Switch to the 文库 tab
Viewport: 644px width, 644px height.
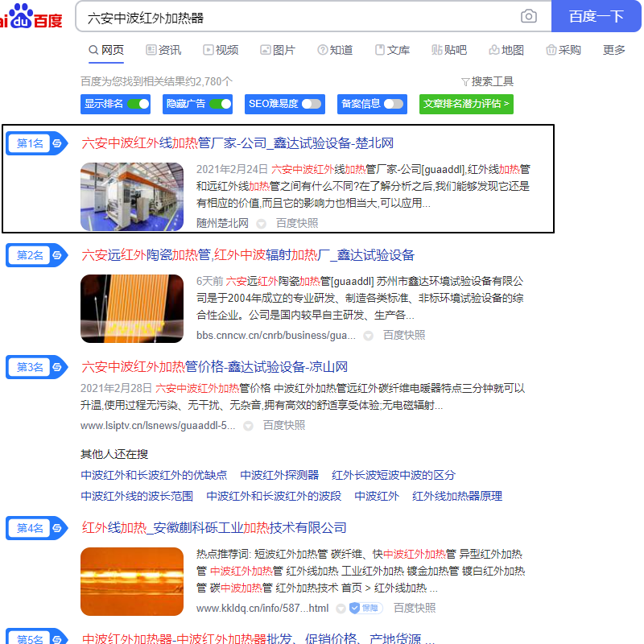392,50
